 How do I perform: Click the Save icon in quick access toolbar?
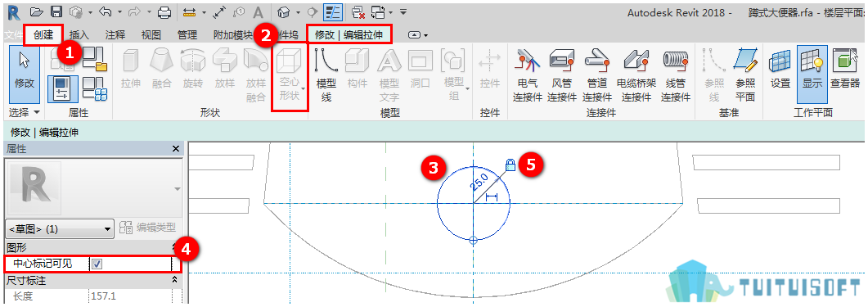tap(56, 11)
